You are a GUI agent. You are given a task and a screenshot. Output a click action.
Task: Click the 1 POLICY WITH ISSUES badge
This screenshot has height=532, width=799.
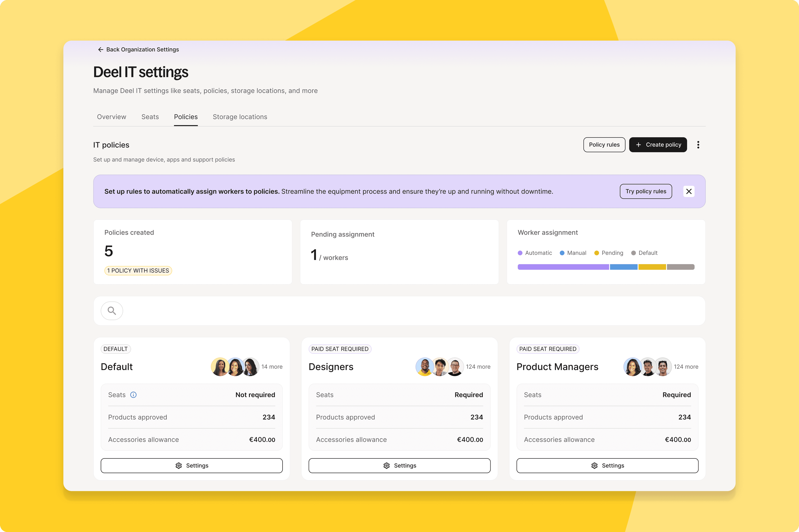pos(138,270)
